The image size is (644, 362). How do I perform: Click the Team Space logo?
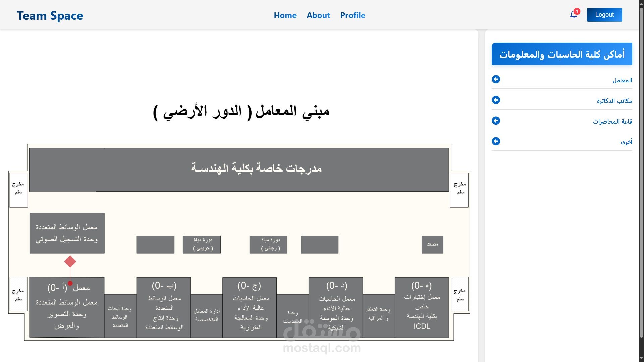[50, 16]
